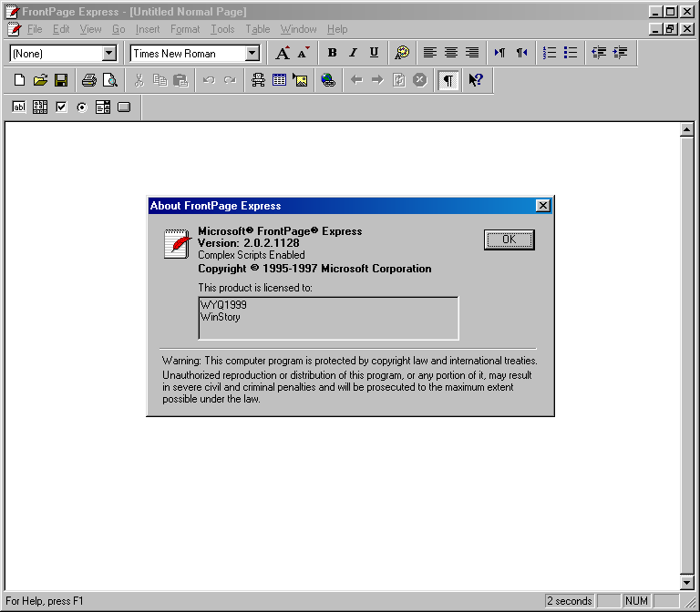This screenshot has height=612, width=700.
Task: Close the About FrontPage Express dialog
Action: 543,206
